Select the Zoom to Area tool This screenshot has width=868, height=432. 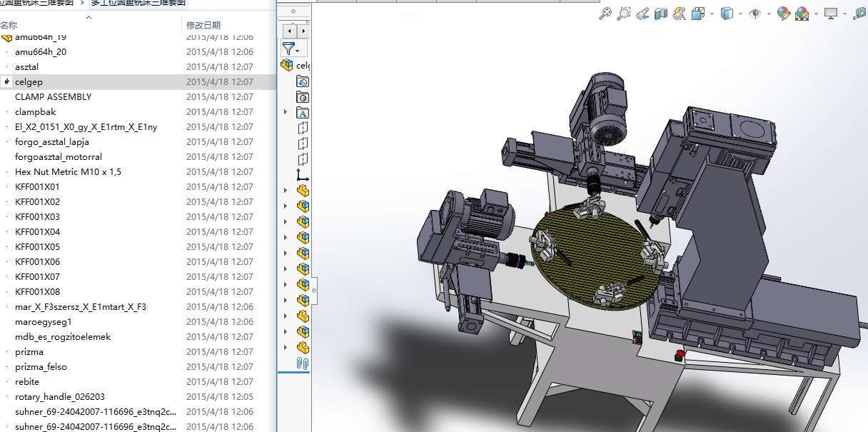click(x=624, y=13)
